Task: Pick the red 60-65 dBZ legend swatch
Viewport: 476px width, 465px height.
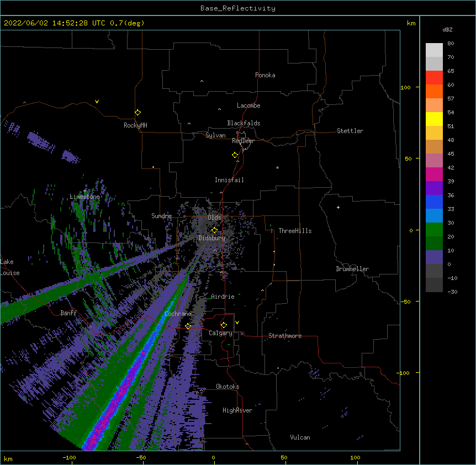Action: [434, 78]
